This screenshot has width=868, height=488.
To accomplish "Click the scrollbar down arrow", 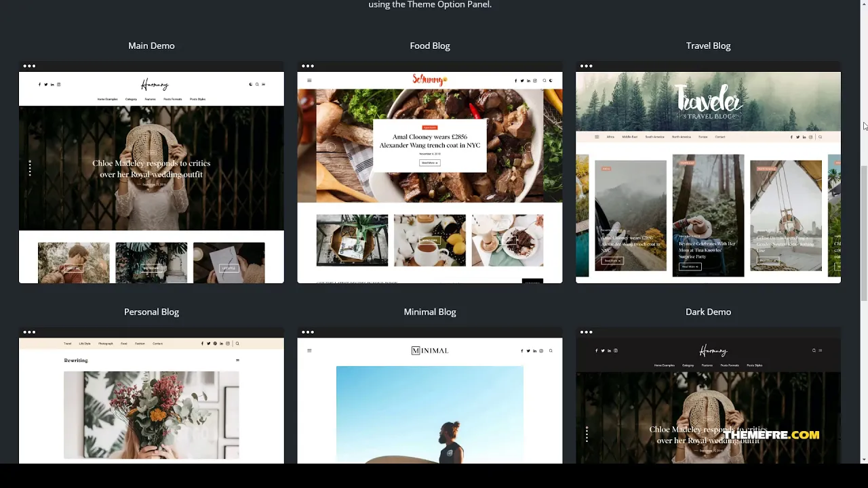I will click(x=864, y=460).
